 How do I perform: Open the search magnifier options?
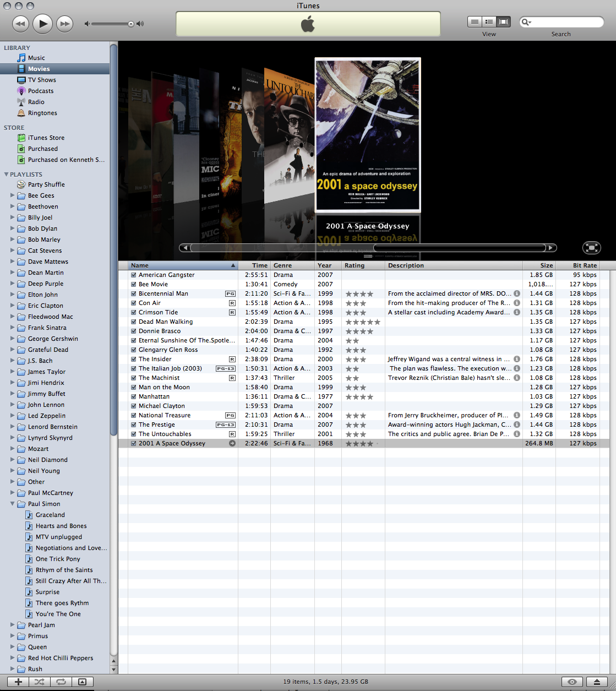(x=526, y=22)
